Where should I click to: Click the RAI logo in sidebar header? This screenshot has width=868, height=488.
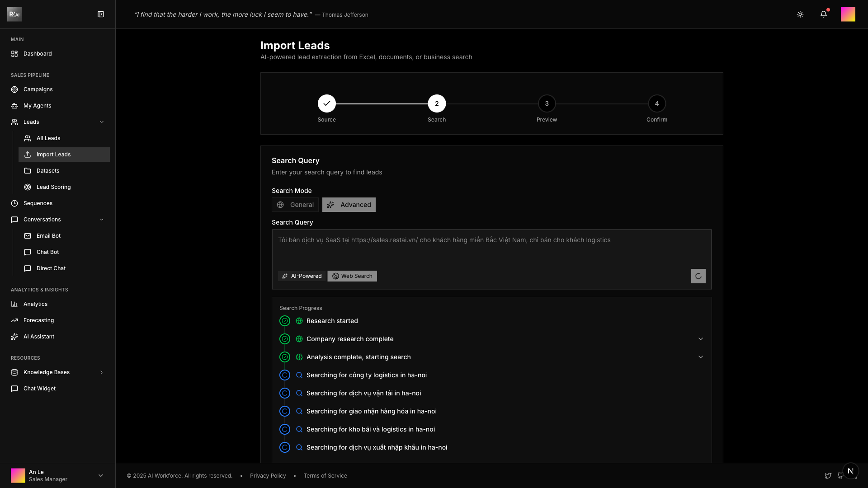(14, 14)
